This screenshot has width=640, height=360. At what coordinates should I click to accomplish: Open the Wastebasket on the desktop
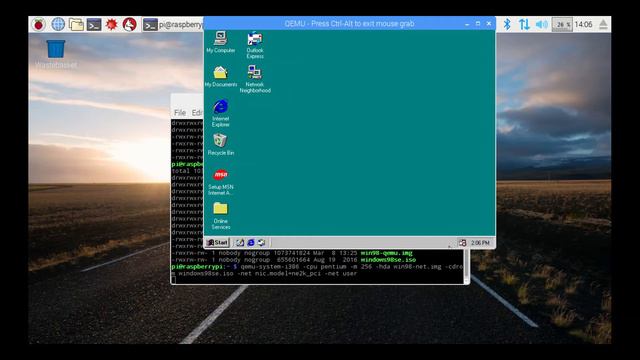pyautogui.click(x=56, y=53)
